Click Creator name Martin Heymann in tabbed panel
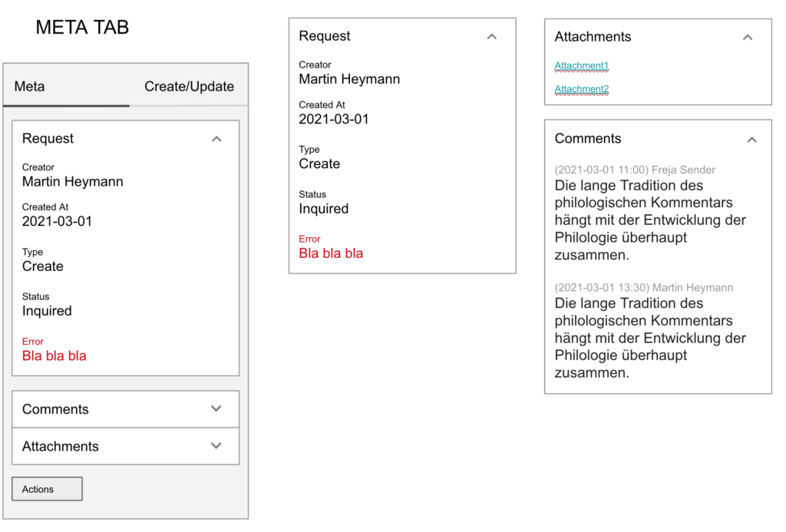The height and width of the screenshot is (532, 786). (73, 182)
